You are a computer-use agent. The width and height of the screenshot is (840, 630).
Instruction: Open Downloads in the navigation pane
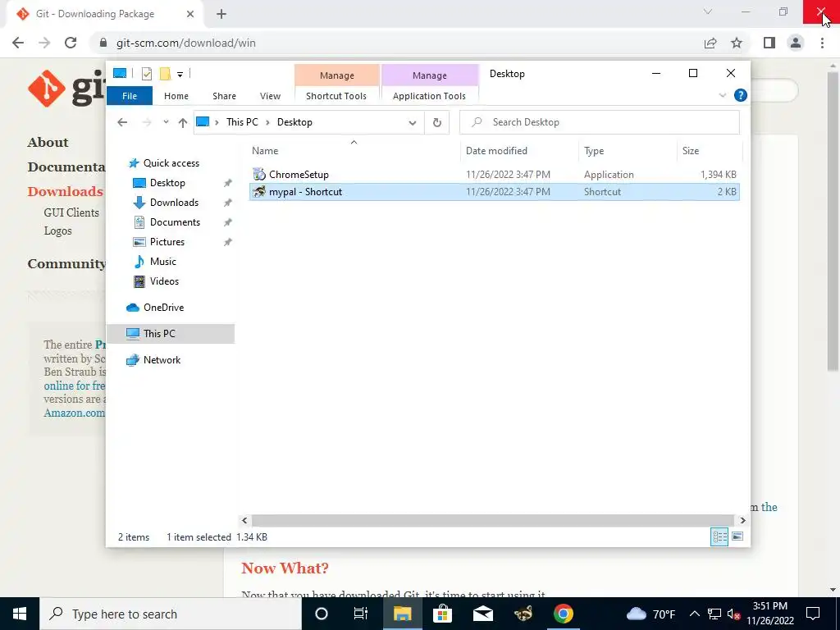click(174, 203)
